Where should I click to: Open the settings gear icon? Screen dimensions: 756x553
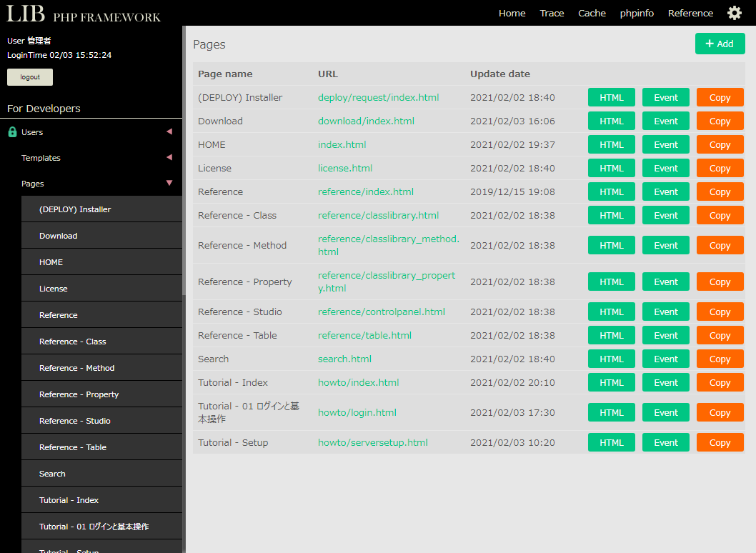pos(734,13)
